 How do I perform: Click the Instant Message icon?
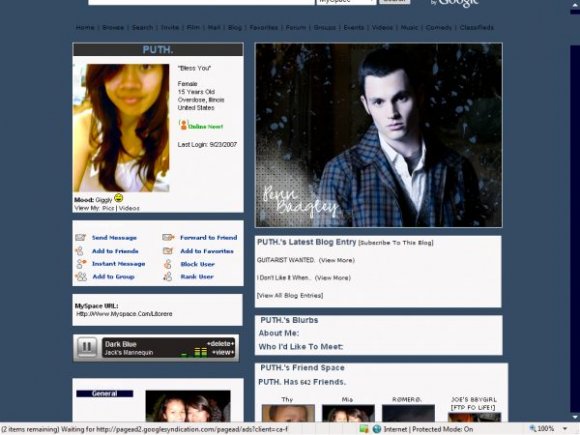pyautogui.click(x=81, y=264)
